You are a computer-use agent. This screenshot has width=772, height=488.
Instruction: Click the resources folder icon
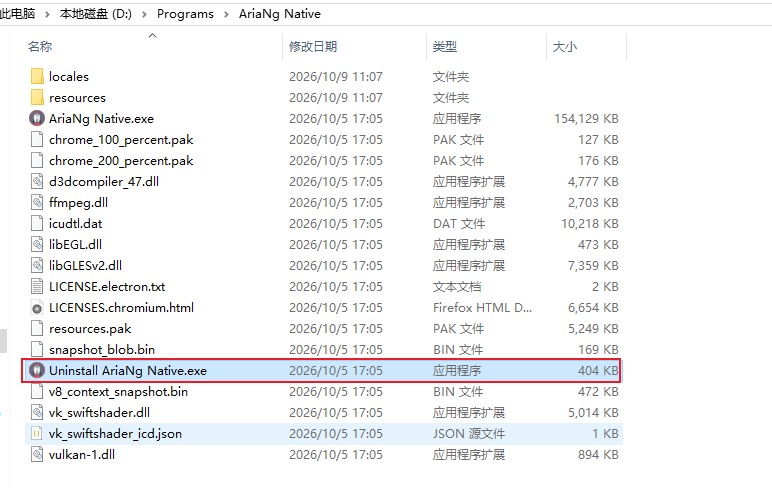[37, 98]
